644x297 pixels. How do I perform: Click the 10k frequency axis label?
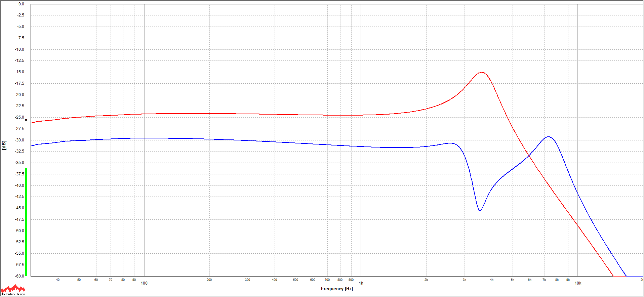[578, 283]
